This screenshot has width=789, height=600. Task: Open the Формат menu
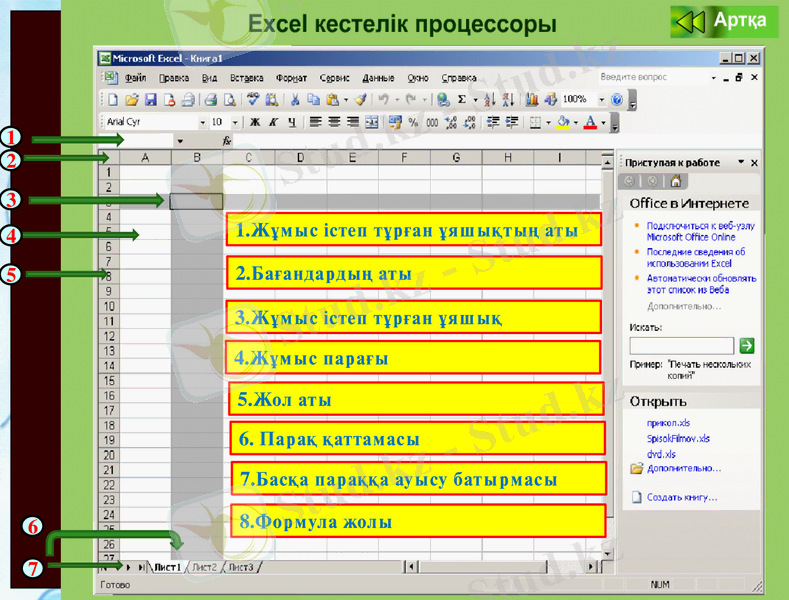(291, 77)
